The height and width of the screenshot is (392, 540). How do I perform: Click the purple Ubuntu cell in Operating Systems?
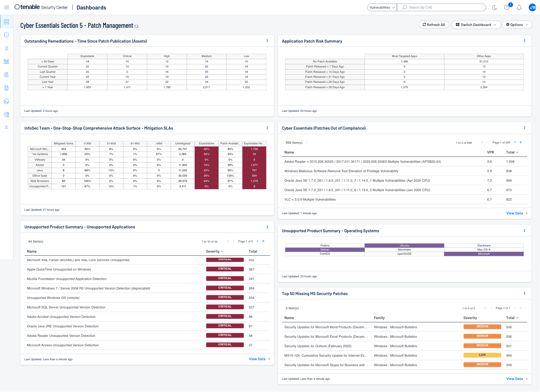[x=404, y=246]
